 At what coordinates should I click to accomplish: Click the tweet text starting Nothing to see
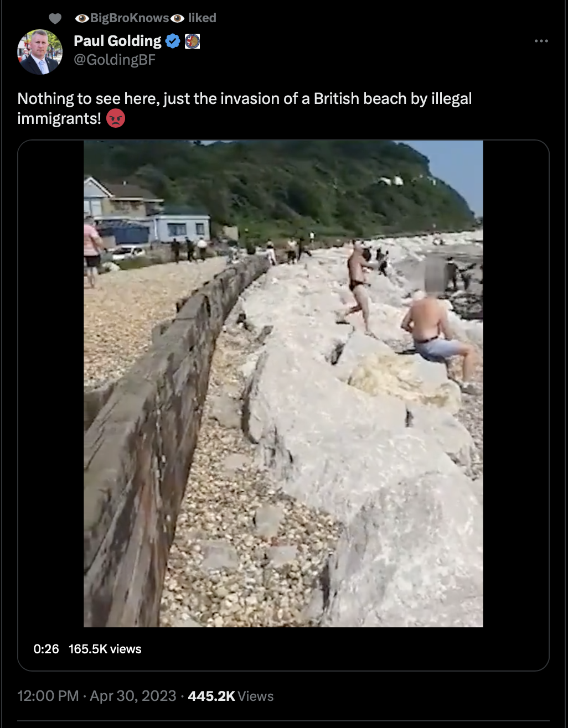[x=245, y=108]
